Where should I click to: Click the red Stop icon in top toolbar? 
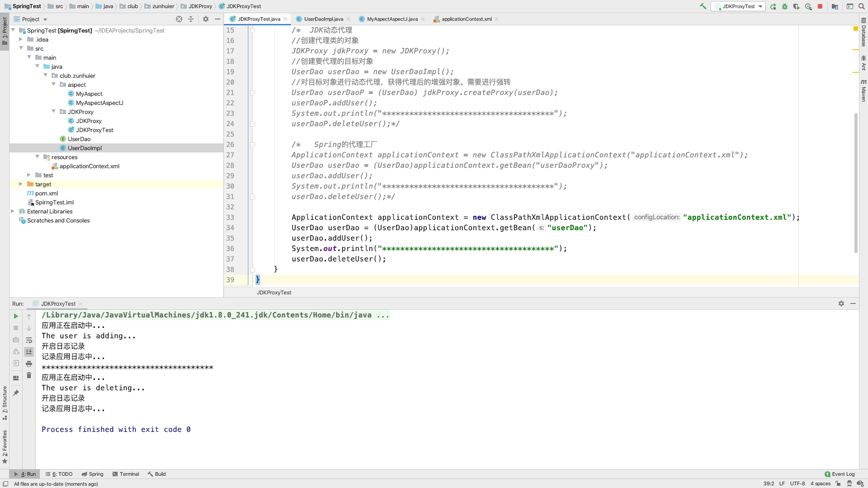(x=820, y=6)
